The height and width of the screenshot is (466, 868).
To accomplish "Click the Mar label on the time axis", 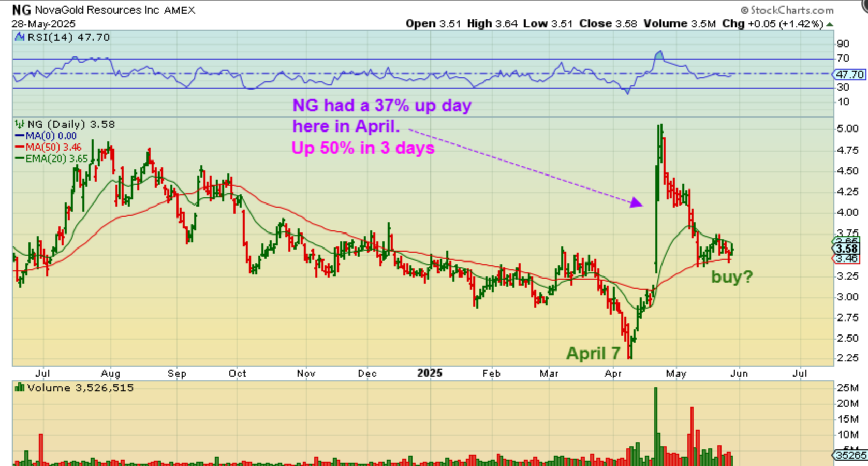I will coord(549,373).
